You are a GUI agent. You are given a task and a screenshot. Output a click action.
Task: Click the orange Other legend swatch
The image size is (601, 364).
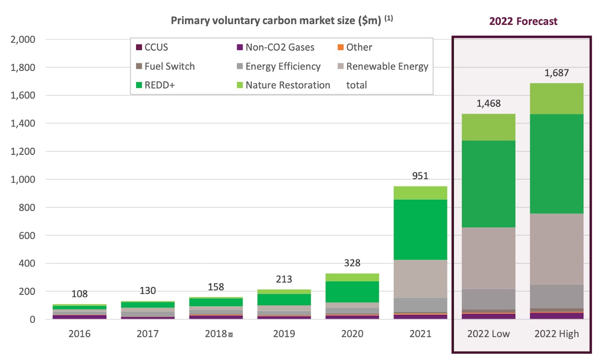(x=340, y=47)
